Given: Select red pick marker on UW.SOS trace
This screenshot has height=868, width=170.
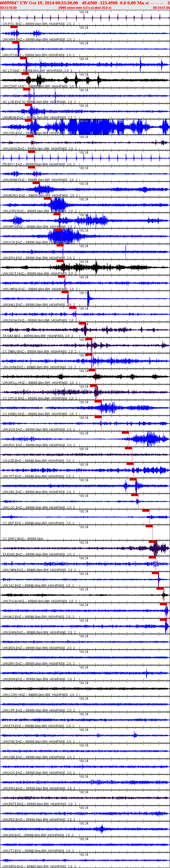Looking at the screenshot, I should [125, 432].
